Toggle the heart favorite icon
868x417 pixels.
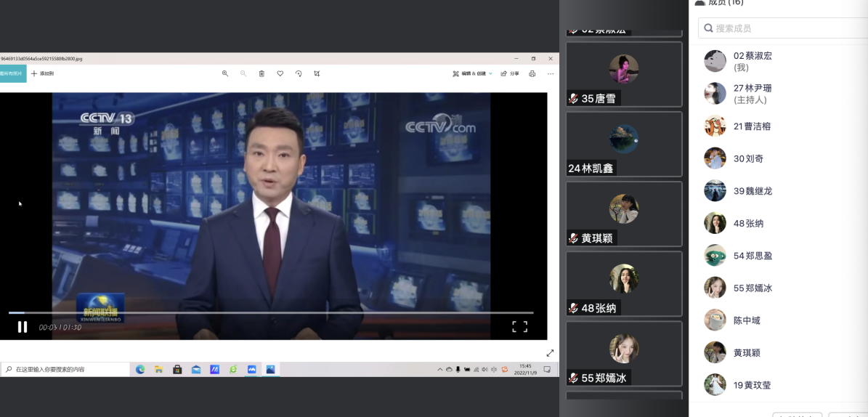pos(280,73)
